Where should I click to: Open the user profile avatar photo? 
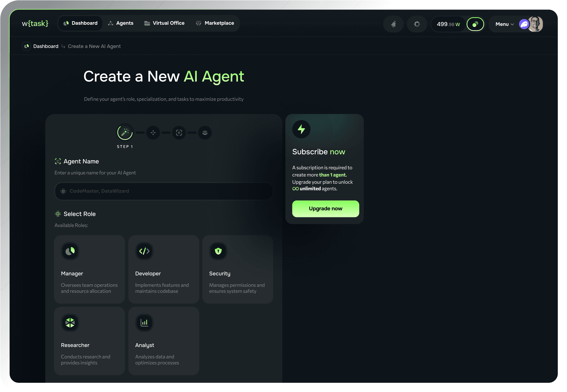point(536,24)
